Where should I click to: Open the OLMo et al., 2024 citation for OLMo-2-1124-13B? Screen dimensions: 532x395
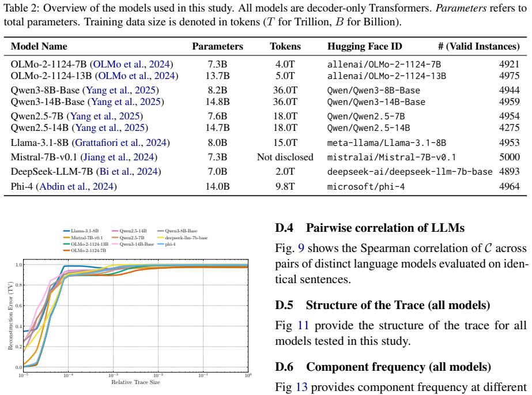click(x=137, y=76)
